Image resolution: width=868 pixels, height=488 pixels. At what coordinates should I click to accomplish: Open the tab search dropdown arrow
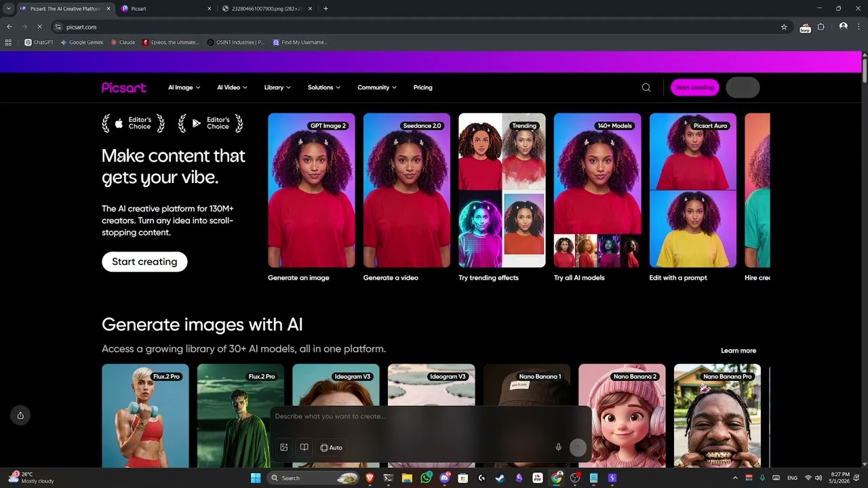(8, 9)
